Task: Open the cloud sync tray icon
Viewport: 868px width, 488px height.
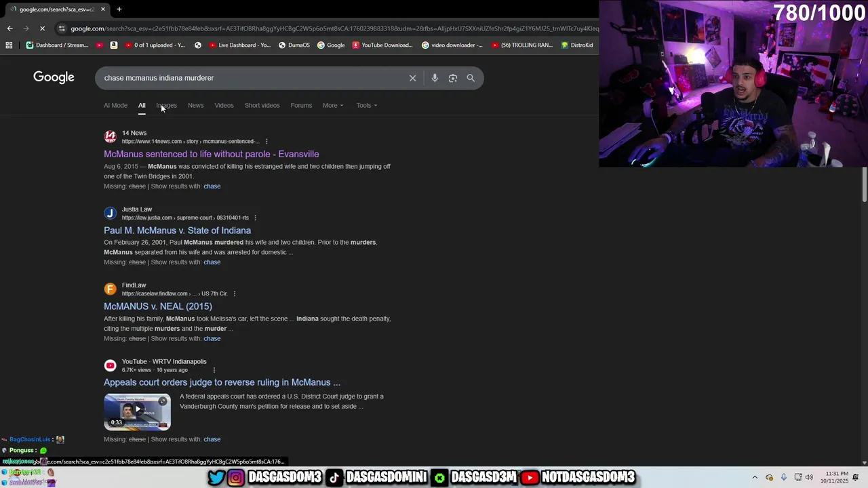Action: 769,477
